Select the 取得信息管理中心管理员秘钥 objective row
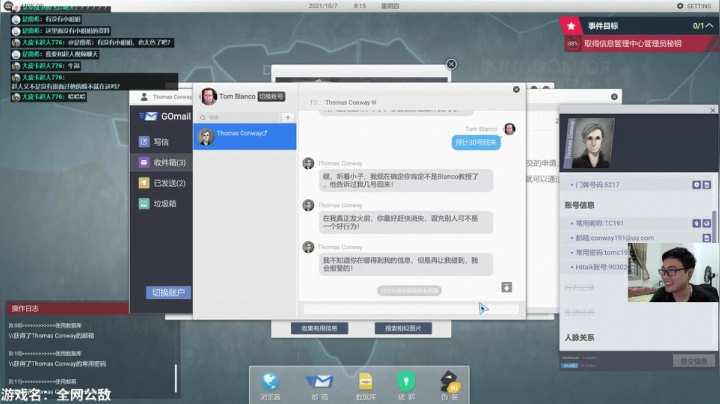 pos(639,44)
